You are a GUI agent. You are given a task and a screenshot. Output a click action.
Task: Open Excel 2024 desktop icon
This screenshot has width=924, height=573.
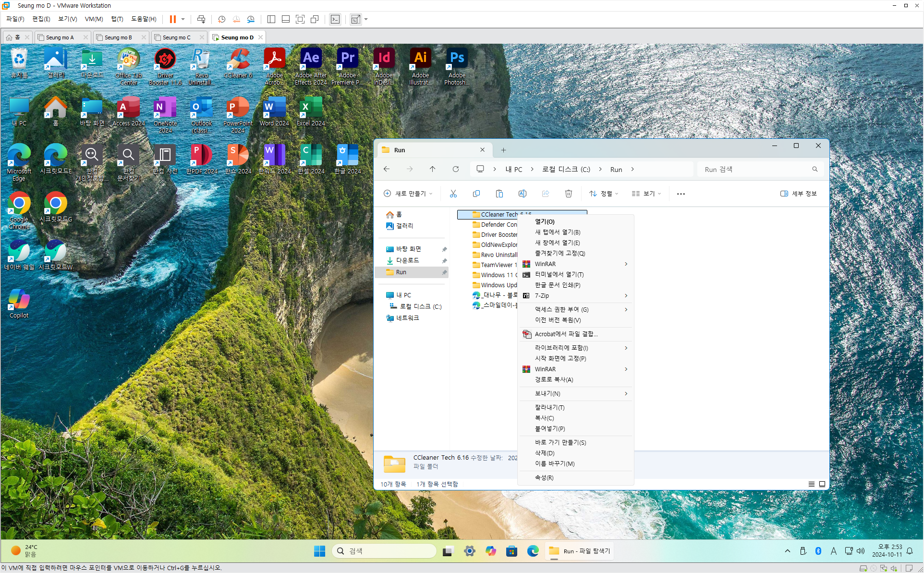point(311,111)
